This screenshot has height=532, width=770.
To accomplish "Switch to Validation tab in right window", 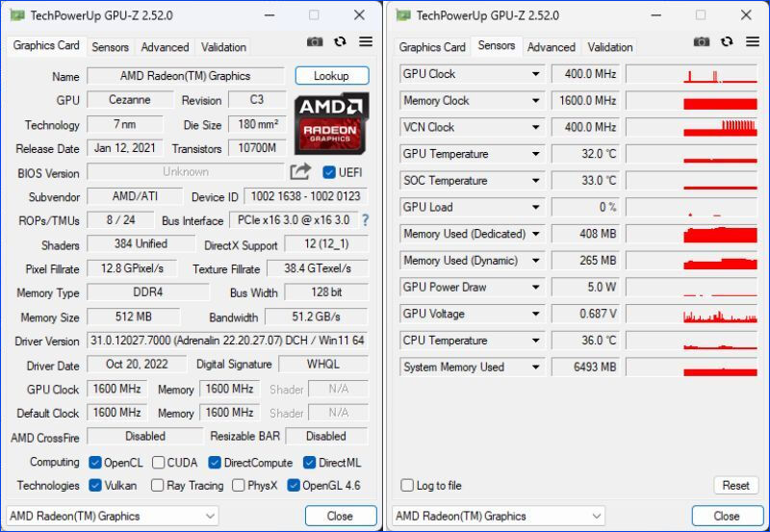I will 610,47.
